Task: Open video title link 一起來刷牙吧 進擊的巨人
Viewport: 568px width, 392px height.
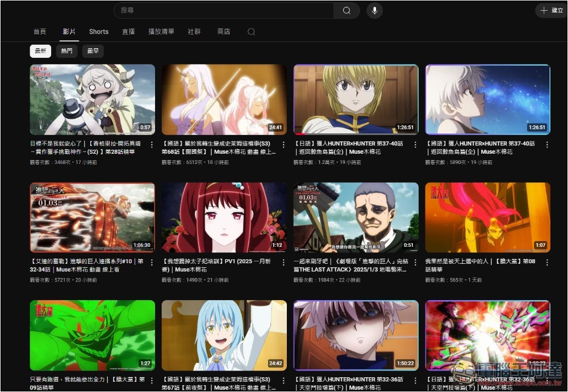Action: coord(350,265)
